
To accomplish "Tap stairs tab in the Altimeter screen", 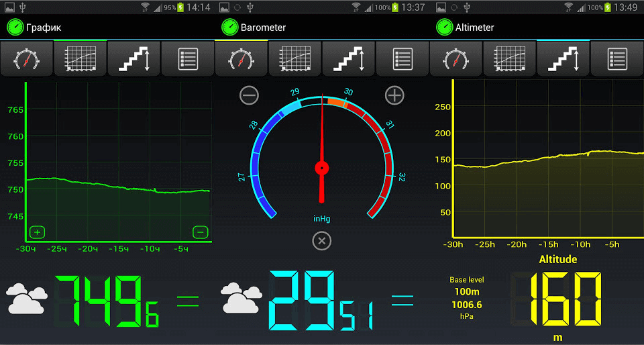I will coord(563,59).
